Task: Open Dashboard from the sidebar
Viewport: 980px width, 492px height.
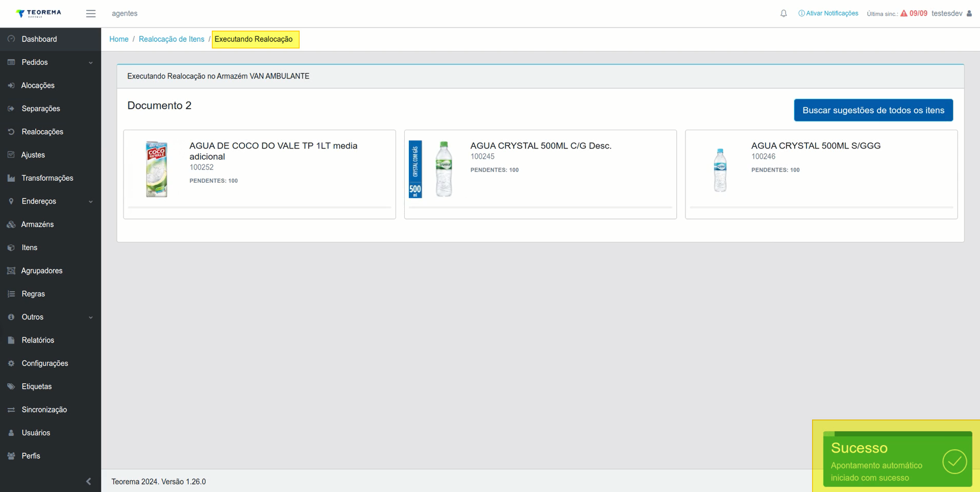Action: 51,39
